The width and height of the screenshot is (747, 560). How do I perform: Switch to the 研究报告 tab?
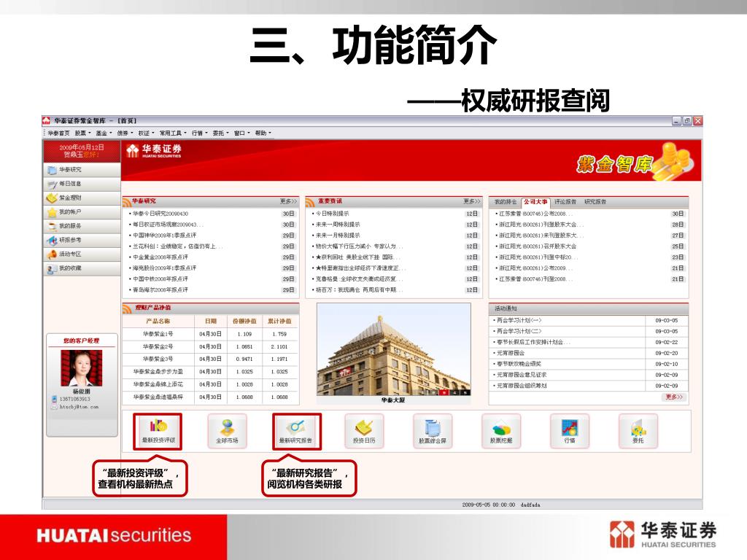(595, 203)
